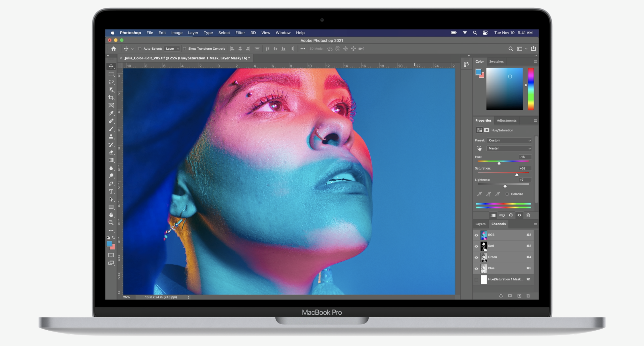Screen dimensions: 644x346
Task: Select the Horizontal Type tool
Action: tap(112, 192)
